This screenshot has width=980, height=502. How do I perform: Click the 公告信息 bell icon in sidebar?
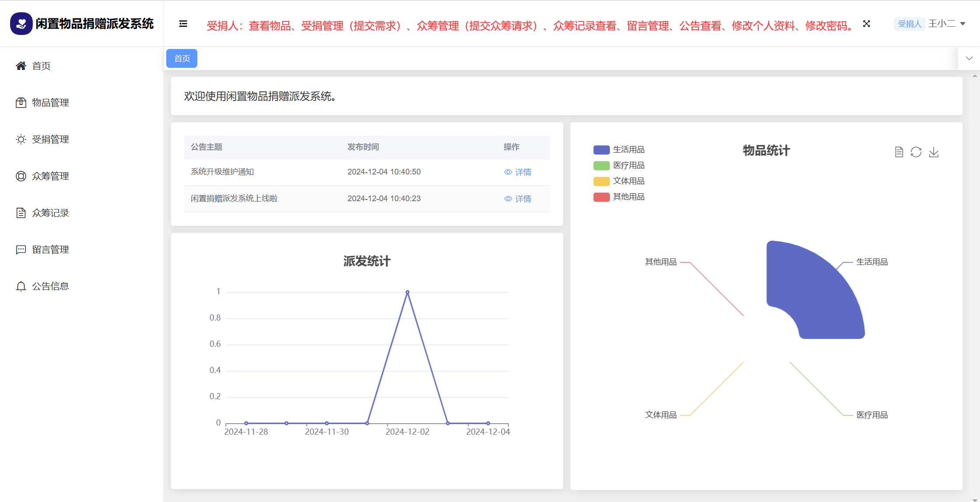[21, 286]
